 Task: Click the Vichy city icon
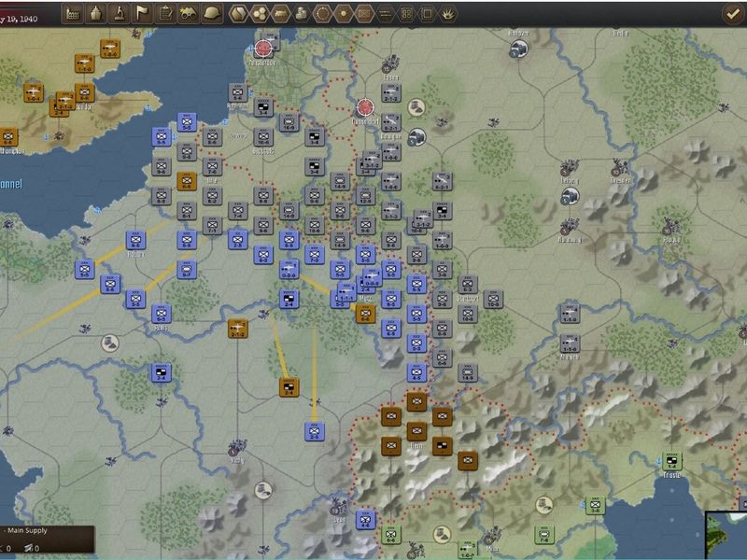[x=237, y=448]
